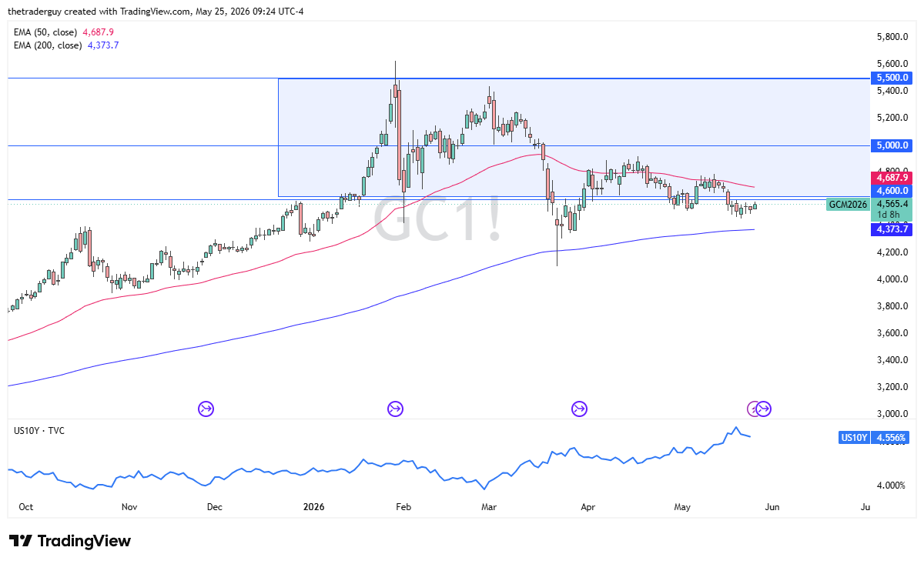
Task: Click the 3,000.0 price axis label
Action: tap(893, 414)
